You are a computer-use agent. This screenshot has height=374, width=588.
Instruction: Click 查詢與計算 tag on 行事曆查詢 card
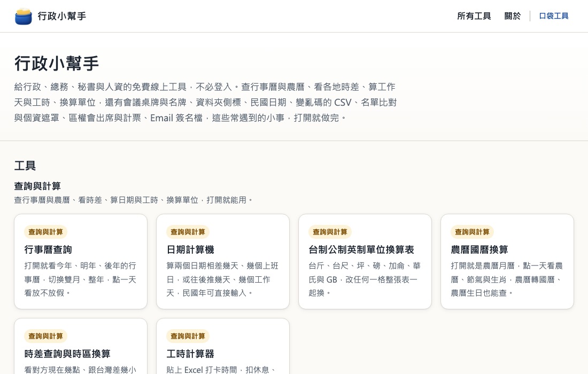46,232
